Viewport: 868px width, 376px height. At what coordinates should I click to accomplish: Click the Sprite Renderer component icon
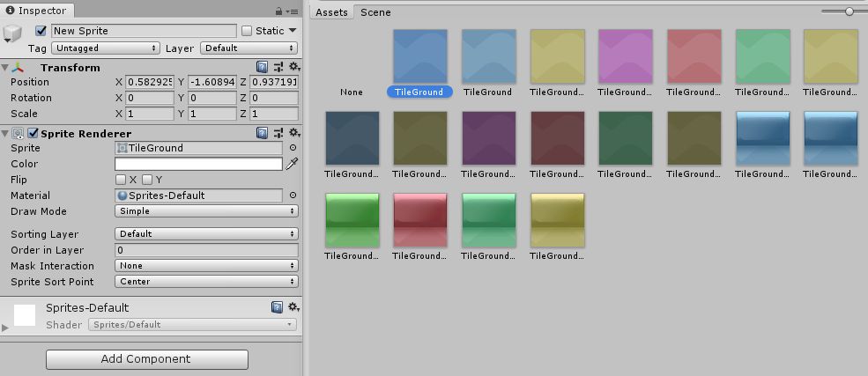(19, 133)
